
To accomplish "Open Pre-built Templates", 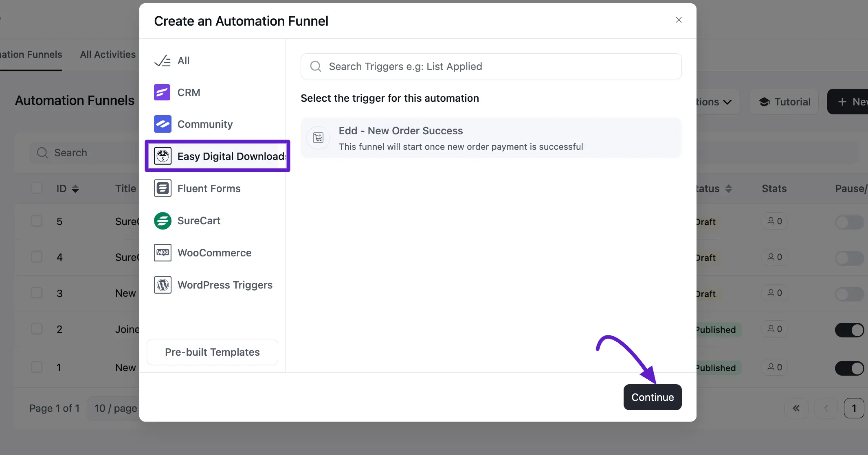I will point(212,352).
